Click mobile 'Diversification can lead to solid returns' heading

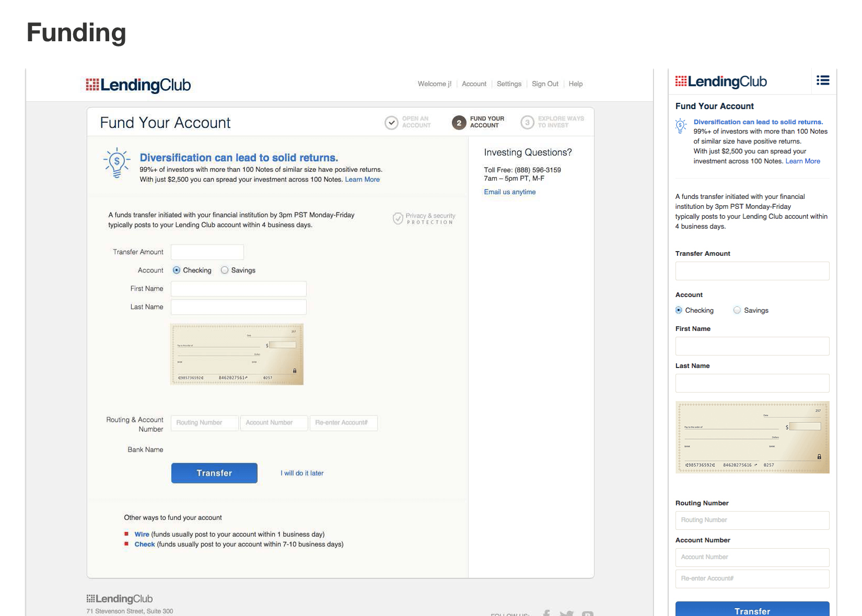tap(758, 122)
